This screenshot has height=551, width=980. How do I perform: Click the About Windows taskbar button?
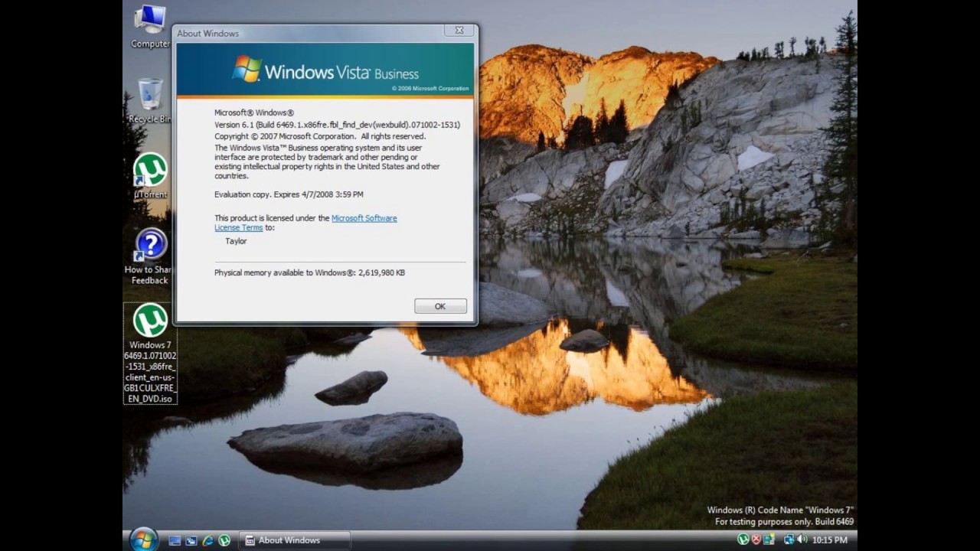click(x=295, y=540)
